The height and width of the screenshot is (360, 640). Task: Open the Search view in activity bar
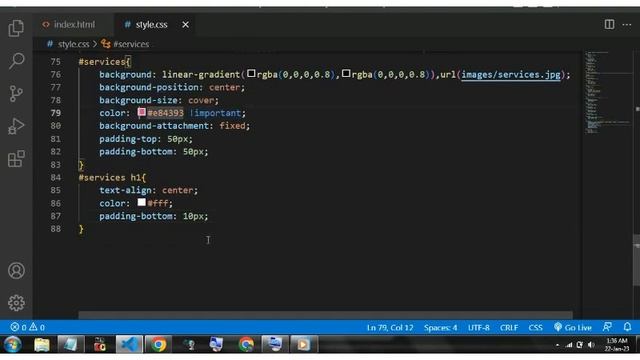tap(16, 61)
